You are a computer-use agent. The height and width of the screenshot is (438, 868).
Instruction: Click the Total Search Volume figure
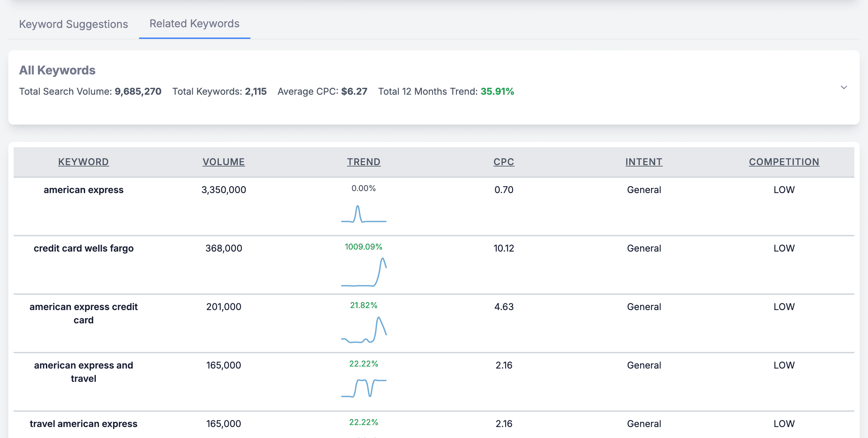[138, 91]
